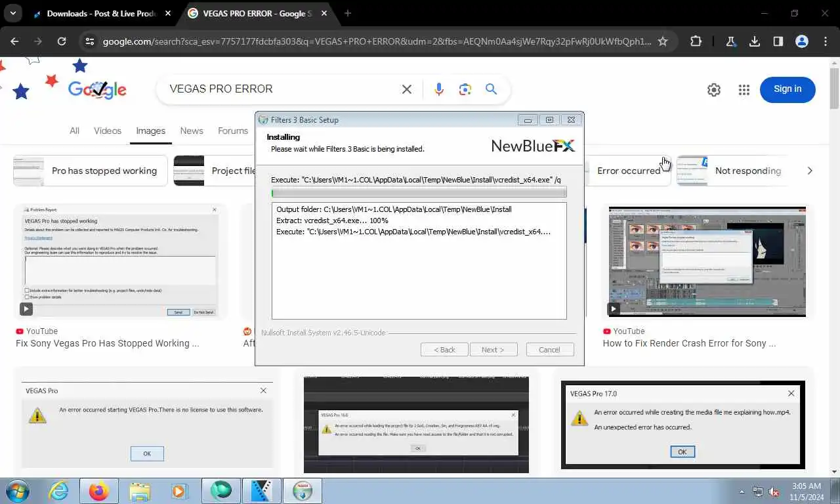Image resolution: width=840 pixels, height=504 pixels.
Task: View site information icon in address bar
Action: pyautogui.click(x=90, y=41)
